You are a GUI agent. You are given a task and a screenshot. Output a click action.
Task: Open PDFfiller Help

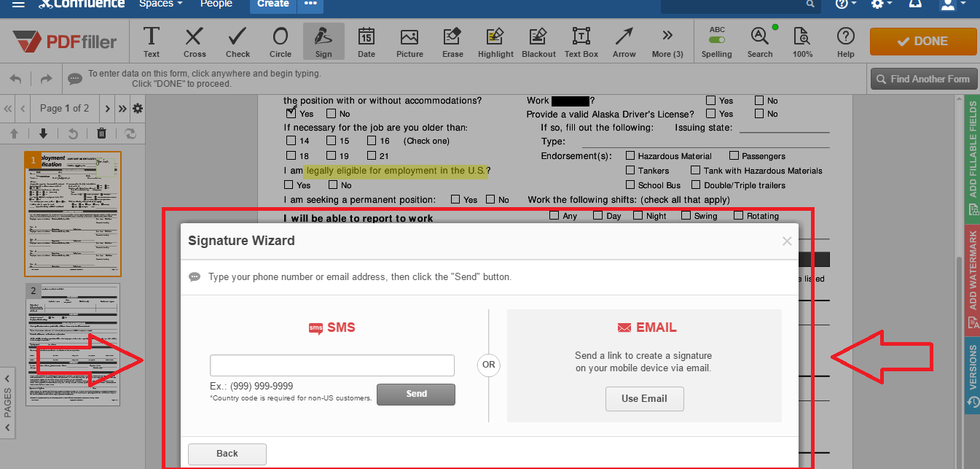pos(845,42)
